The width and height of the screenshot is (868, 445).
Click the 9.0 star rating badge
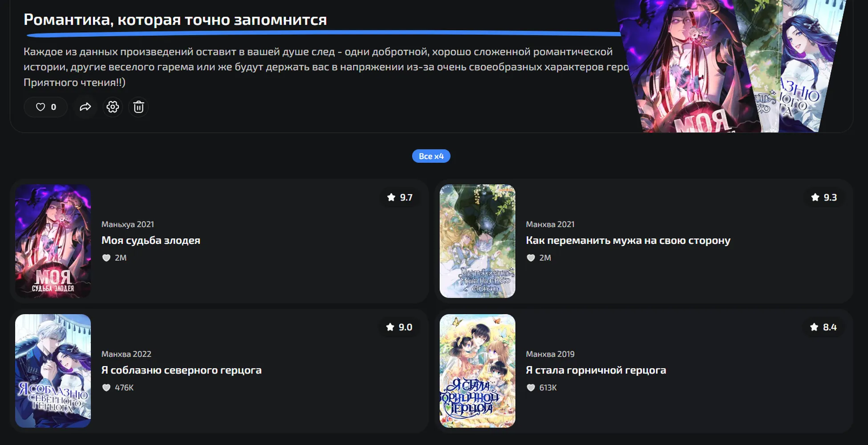coord(399,327)
